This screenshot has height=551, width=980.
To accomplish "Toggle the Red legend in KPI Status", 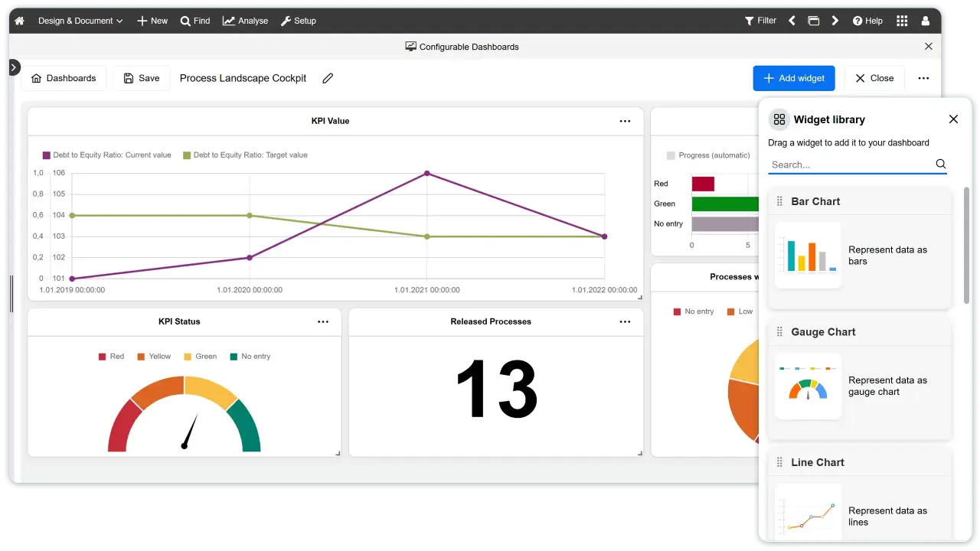I will (x=110, y=357).
